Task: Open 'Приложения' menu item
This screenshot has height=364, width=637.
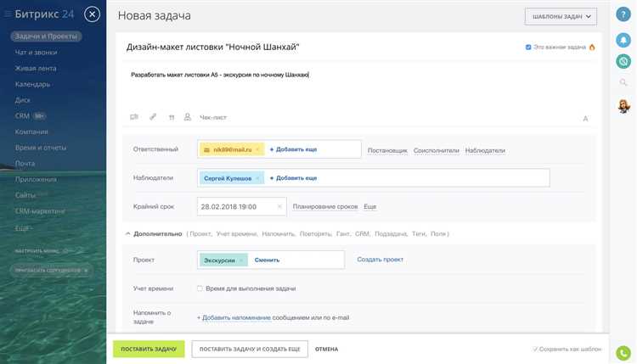Action: point(36,179)
